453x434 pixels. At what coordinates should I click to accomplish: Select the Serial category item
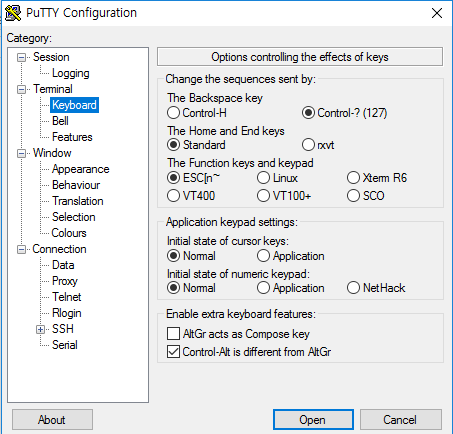(x=65, y=345)
